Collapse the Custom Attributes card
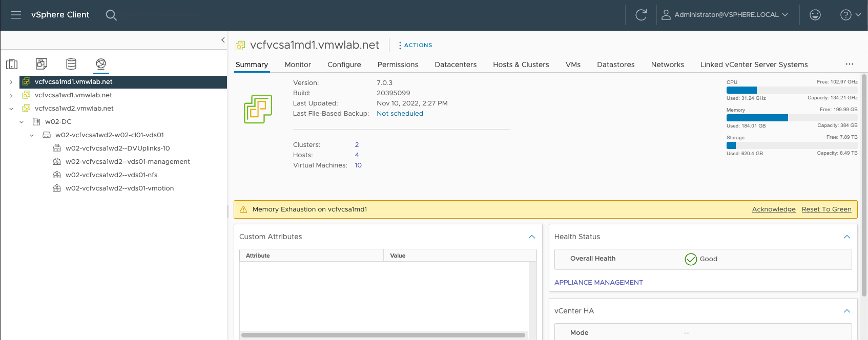868x340 pixels. point(532,237)
